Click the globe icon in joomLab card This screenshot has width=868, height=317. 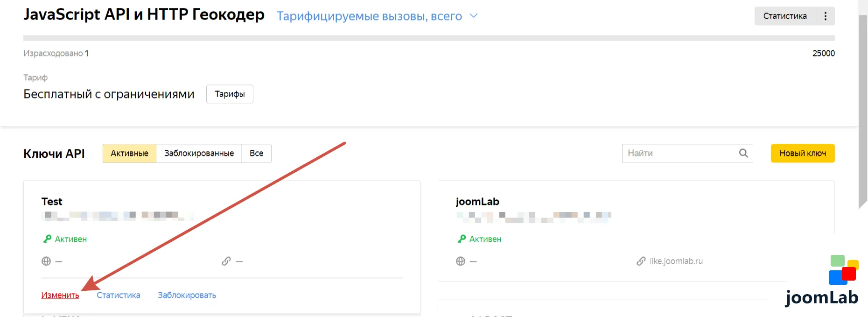pyautogui.click(x=461, y=261)
